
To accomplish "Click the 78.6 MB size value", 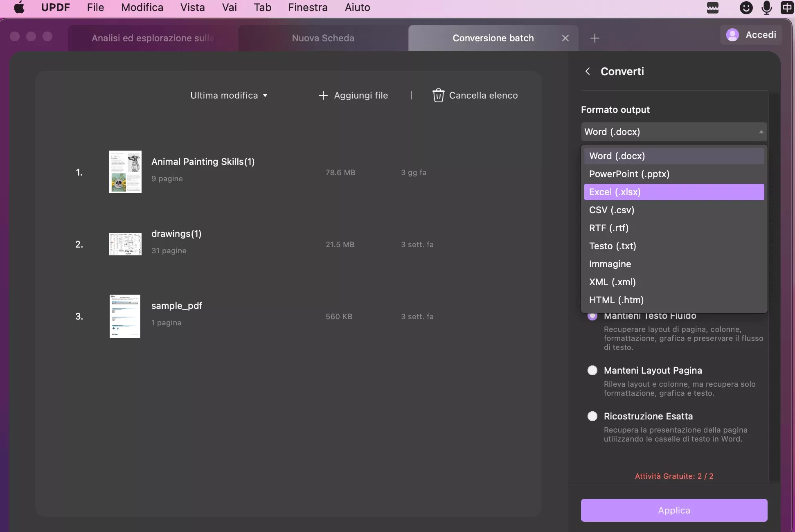I will (x=340, y=172).
